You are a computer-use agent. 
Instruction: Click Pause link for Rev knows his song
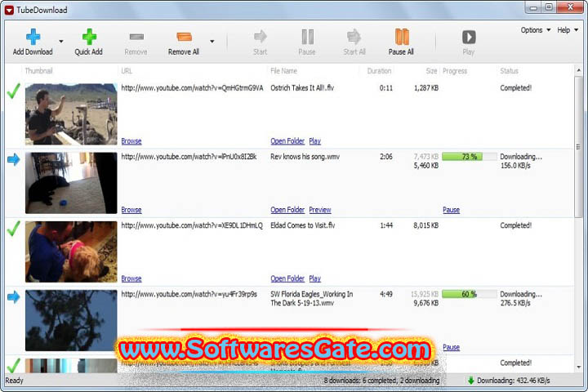coord(451,210)
